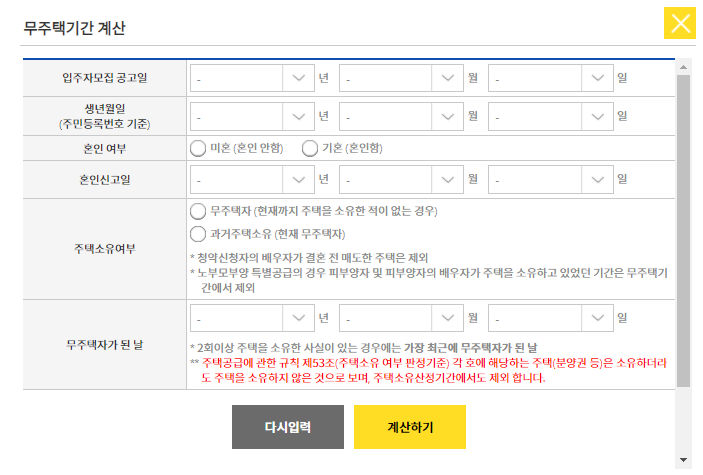Select the 무주택자 radio option

(x=198, y=211)
